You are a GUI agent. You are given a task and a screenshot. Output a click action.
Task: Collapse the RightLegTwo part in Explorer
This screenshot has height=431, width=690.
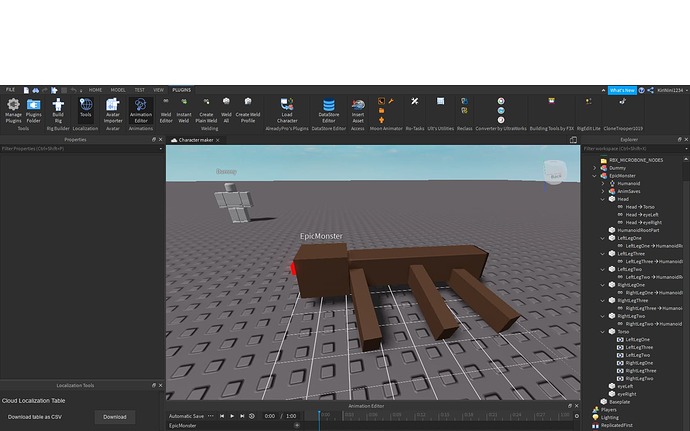pyautogui.click(x=603, y=316)
